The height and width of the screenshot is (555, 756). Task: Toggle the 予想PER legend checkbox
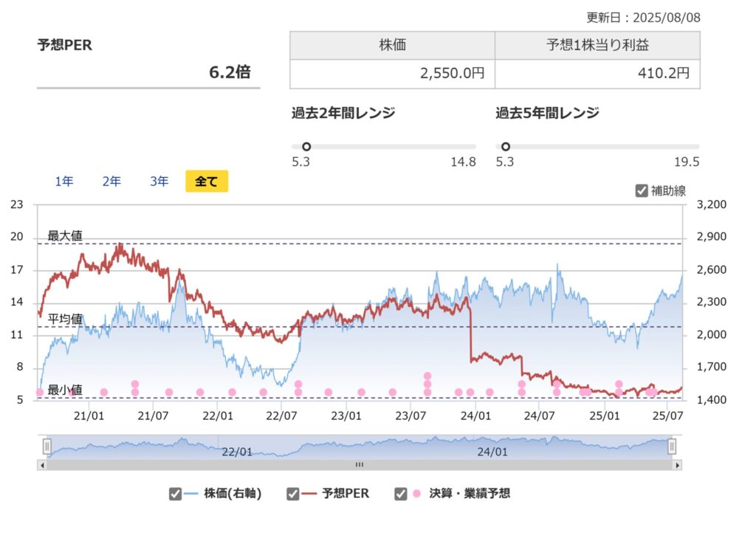click(292, 494)
